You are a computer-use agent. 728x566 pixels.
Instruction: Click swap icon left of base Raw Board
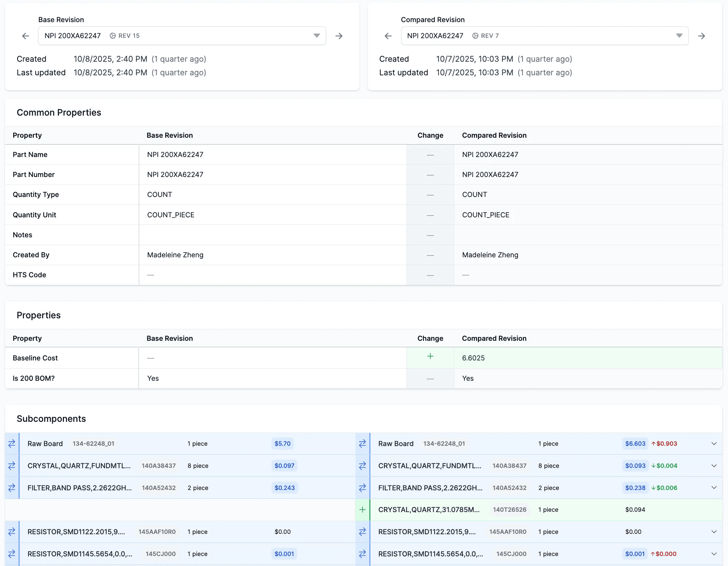coord(12,444)
